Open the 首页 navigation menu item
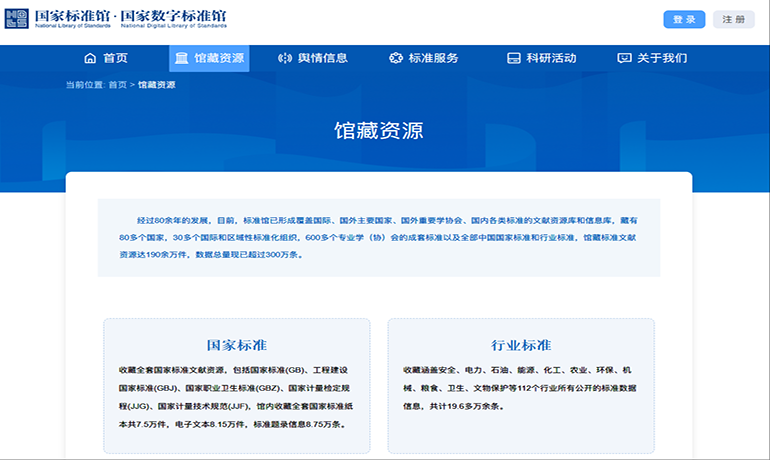The height and width of the screenshot is (460, 770). [x=115, y=58]
